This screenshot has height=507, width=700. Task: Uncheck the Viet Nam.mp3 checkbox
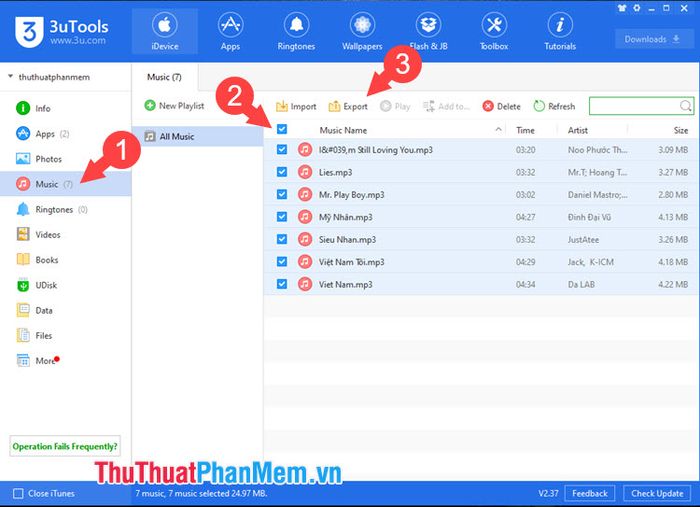282,284
